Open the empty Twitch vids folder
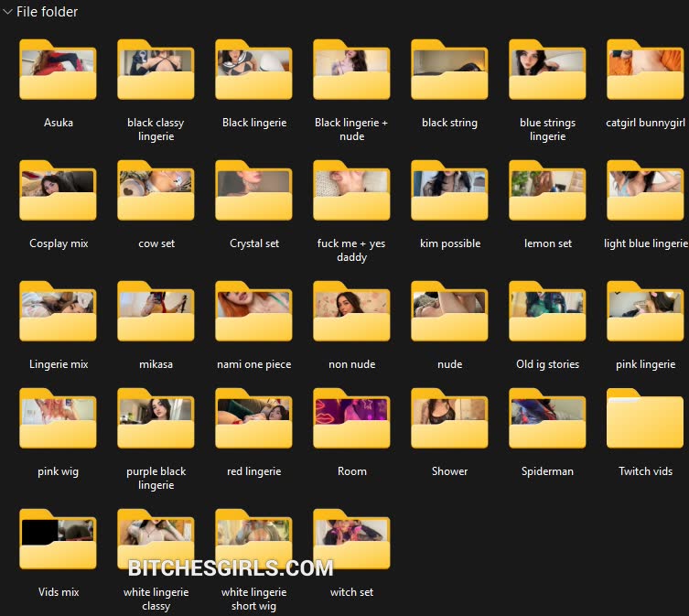The width and height of the screenshot is (689, 616). coord(645,419)
